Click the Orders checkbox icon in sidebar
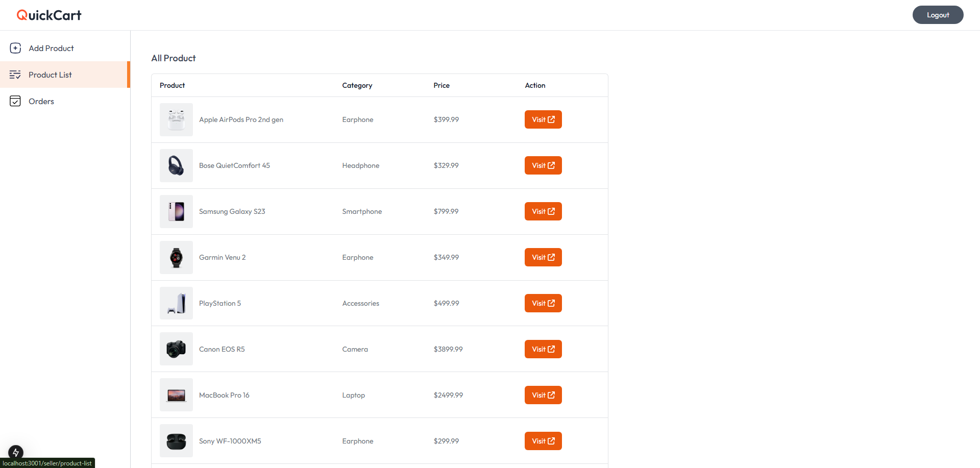 tap(15, 101)
